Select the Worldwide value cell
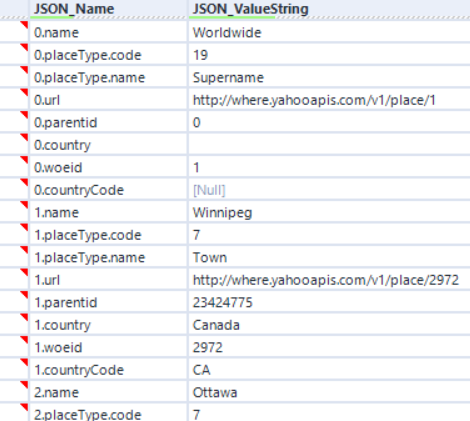The image size is (470, 421). [329, 32]
